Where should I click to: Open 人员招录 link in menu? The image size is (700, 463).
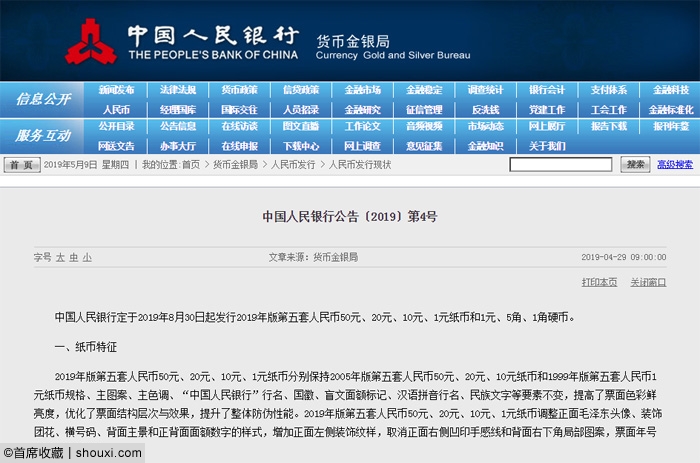point(301,109)
